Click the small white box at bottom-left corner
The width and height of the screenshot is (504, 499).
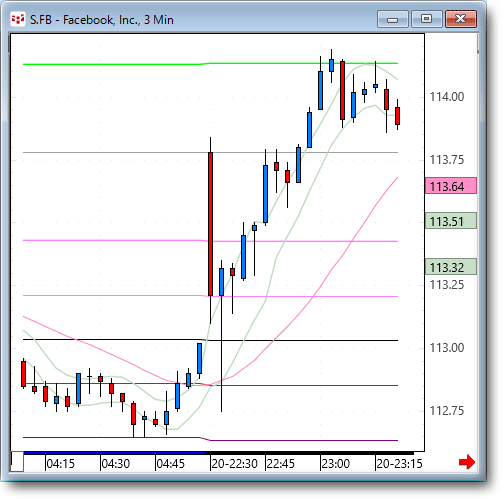17,461
